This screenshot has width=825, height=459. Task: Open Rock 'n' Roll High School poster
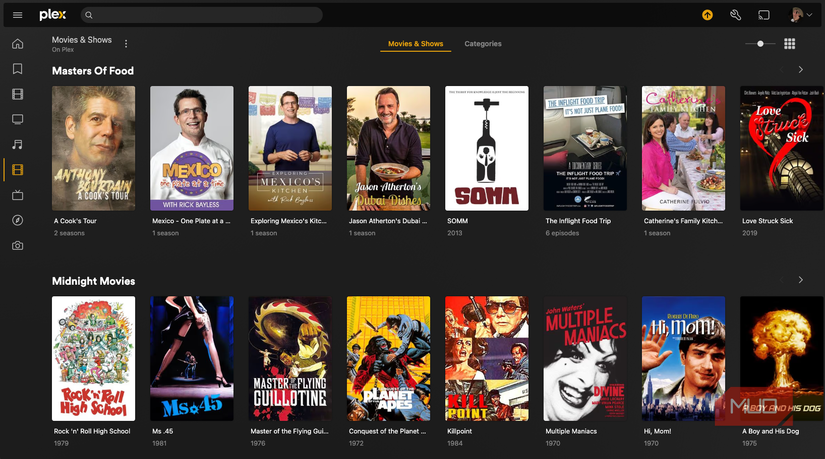[93, 358]
